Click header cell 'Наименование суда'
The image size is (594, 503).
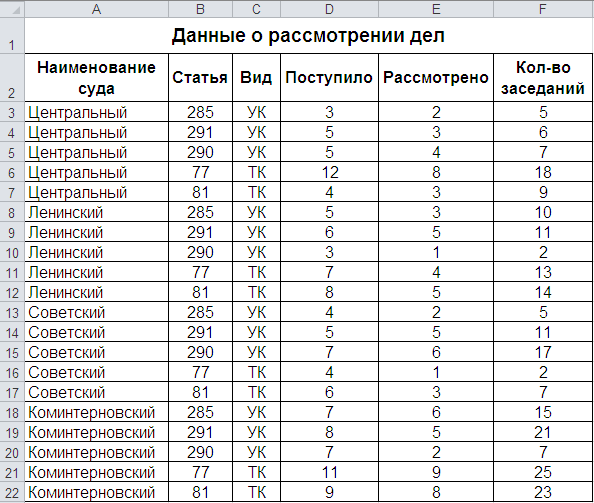pyautogui.click(x=97, y=78)
